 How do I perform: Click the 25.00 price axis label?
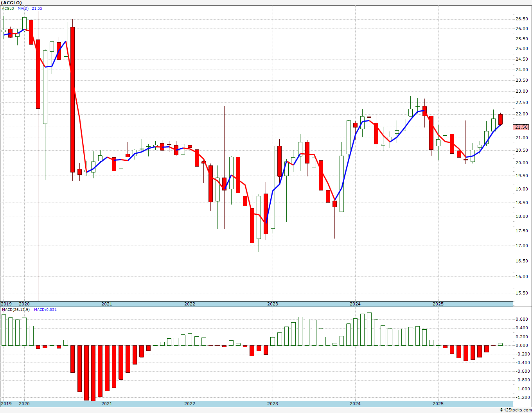coord(521,49)
